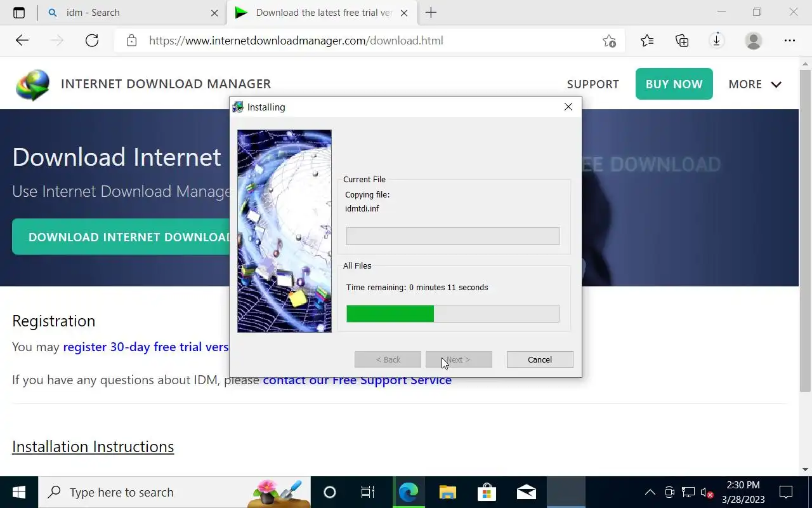This screenshot has width=812, height=508.
Task: Cancel the IDM installation
Action: coord(540,359)
